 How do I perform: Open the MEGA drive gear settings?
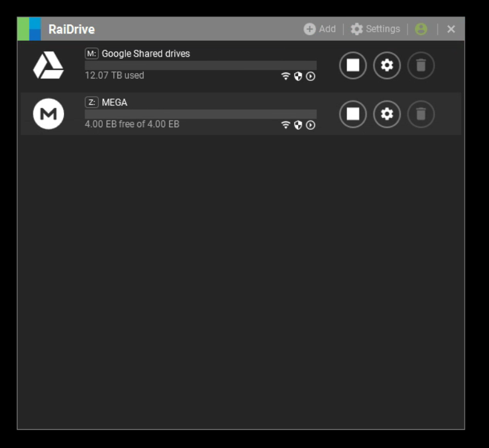click(387, 114)
